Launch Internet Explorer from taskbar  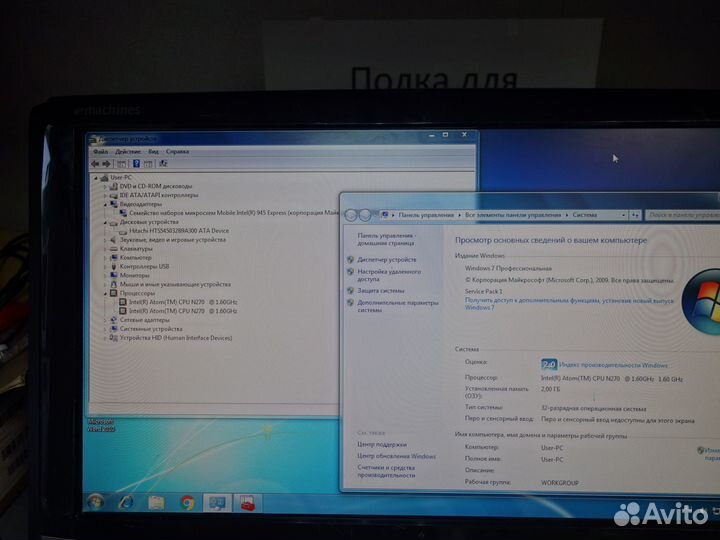126,503
